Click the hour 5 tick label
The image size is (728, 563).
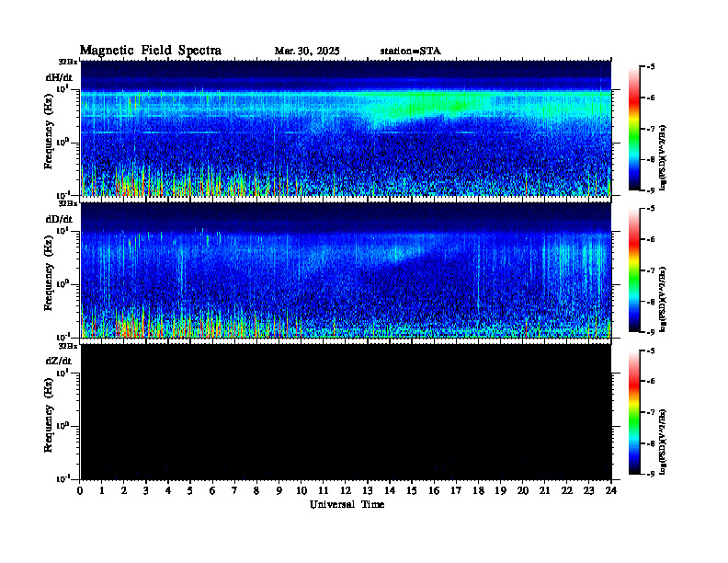click(190, 491)
